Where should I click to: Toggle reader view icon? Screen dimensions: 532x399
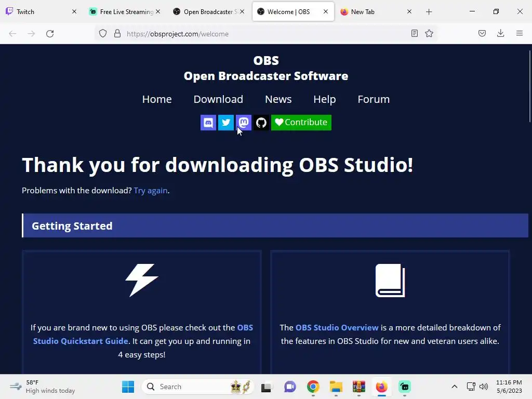[414, 34]
